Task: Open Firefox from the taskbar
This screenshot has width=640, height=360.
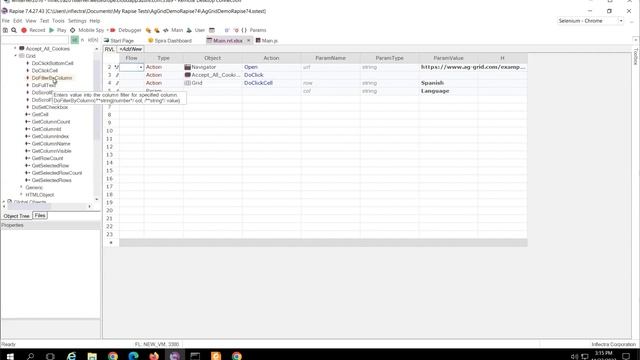Action: [x=154, y=356]
